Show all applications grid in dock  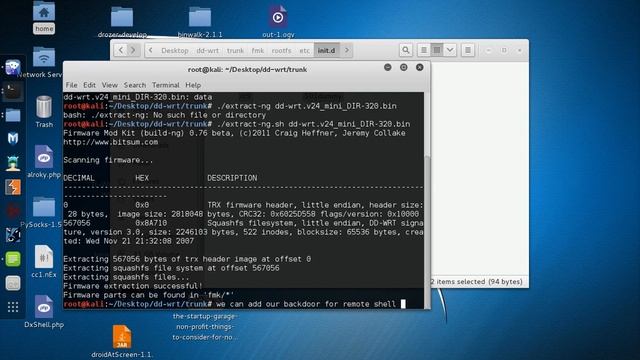click(x=13, y=307)
